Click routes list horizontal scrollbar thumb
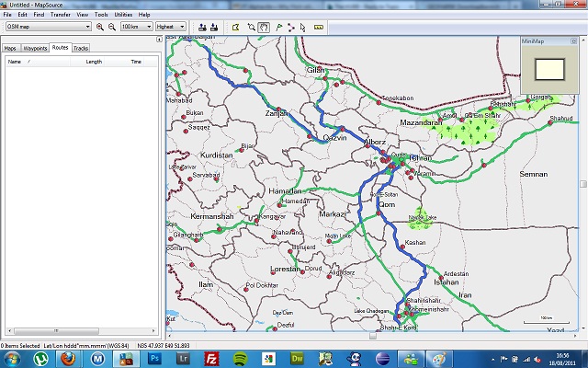The height and width of the screenshot is (368, 588). point(56,331)
